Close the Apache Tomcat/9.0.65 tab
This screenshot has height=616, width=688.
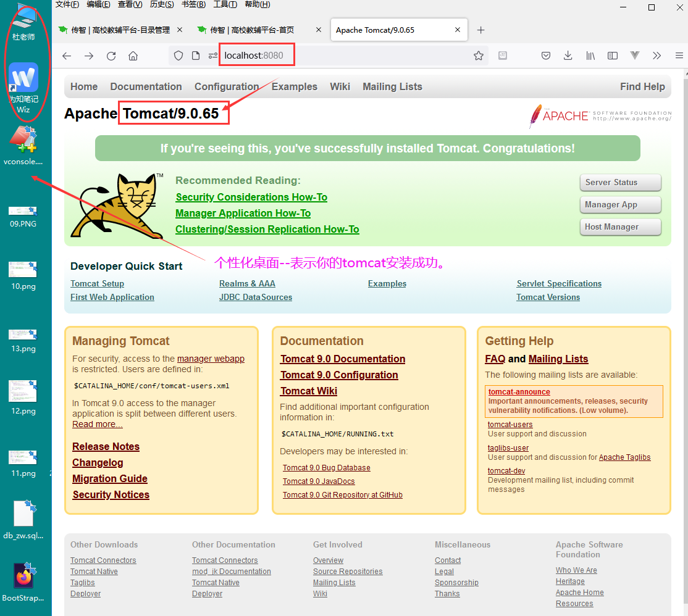[458, 30]
